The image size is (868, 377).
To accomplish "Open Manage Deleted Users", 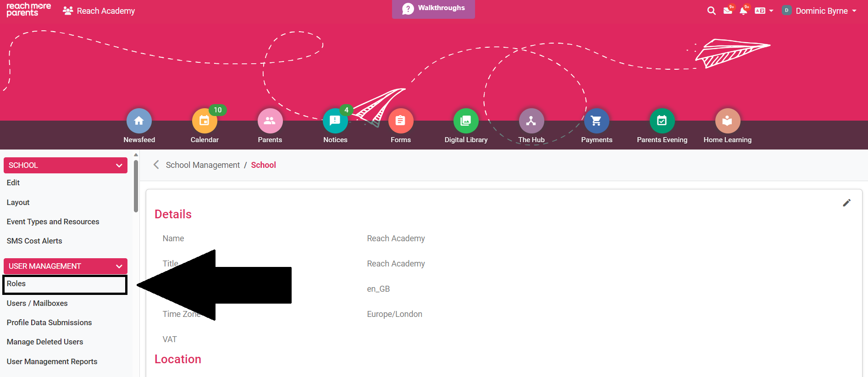I will 45,342.
